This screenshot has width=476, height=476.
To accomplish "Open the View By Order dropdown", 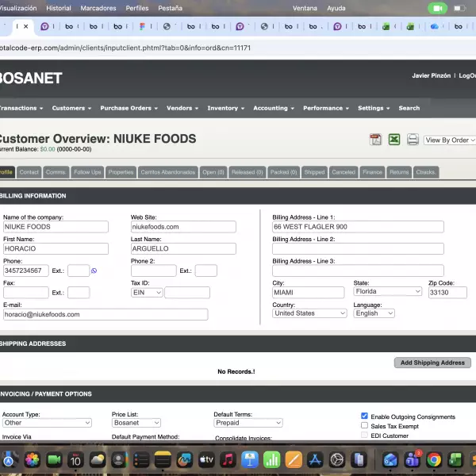I will pos(450,140).
